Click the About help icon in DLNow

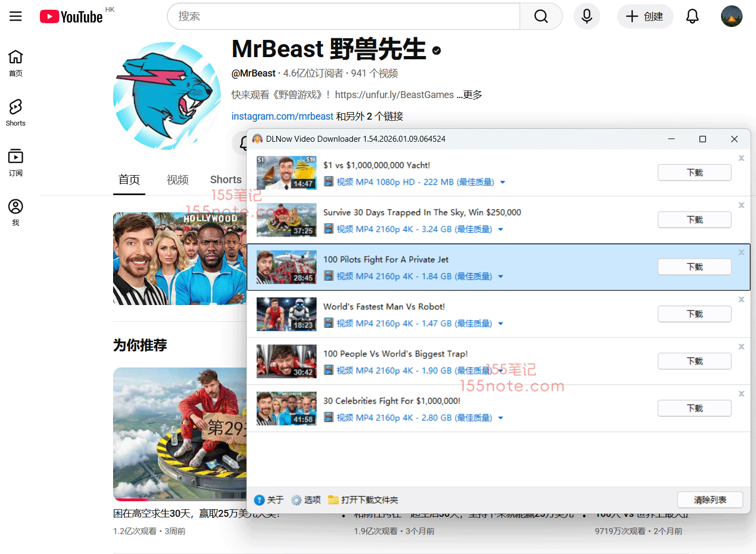click(260, 500)
